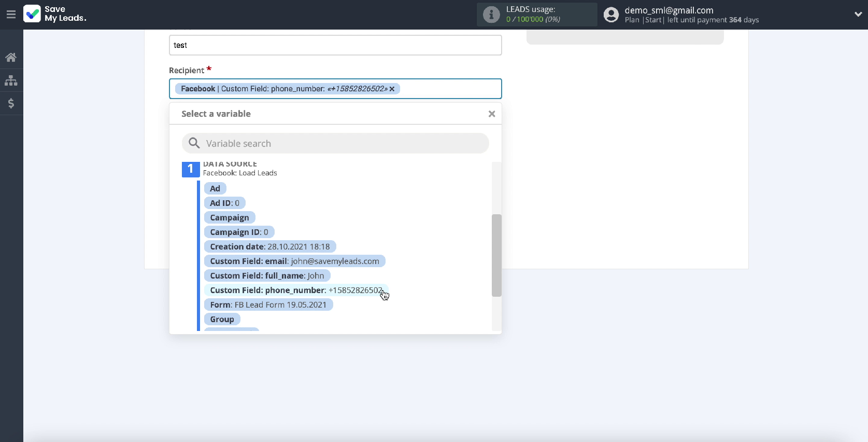
Task: Click the text field containing 'test'
Action: [335, 45]
